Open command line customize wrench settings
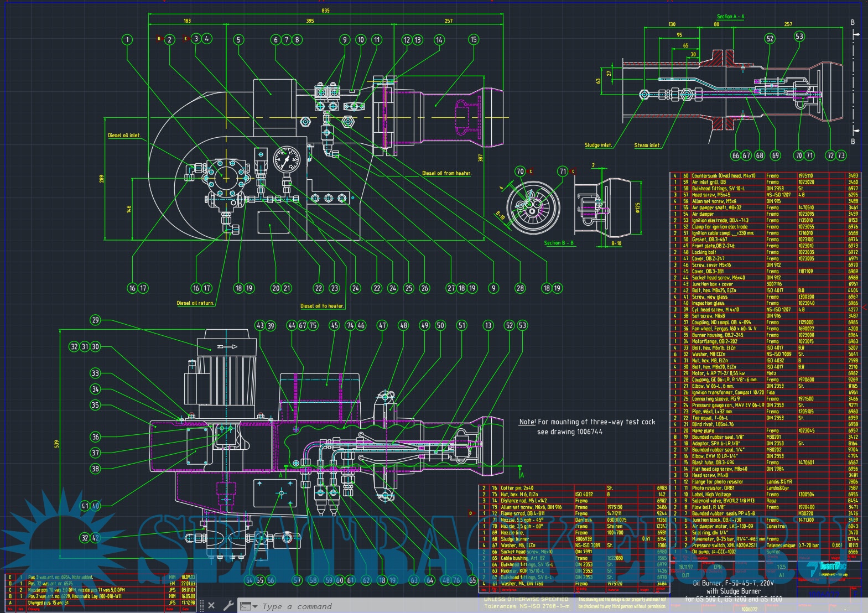 pos(228,606)
